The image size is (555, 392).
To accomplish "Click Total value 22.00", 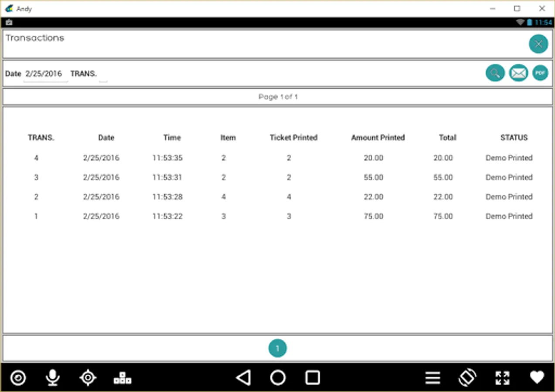I will pos(443,197).
